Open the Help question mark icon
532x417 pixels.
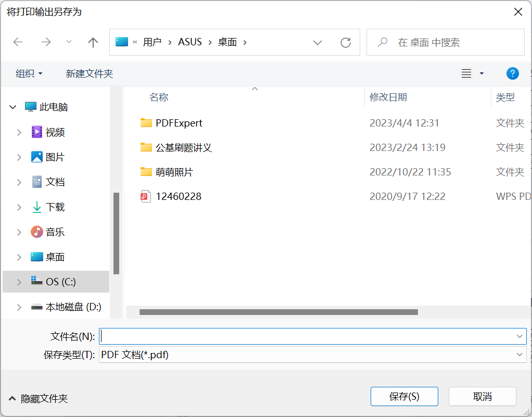click(513, 73)
